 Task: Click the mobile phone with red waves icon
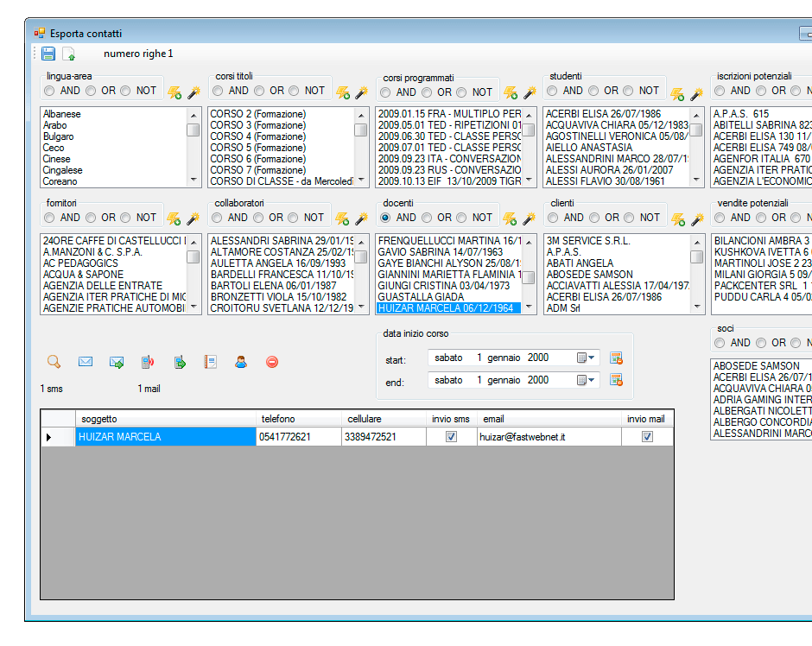point(148,362)
